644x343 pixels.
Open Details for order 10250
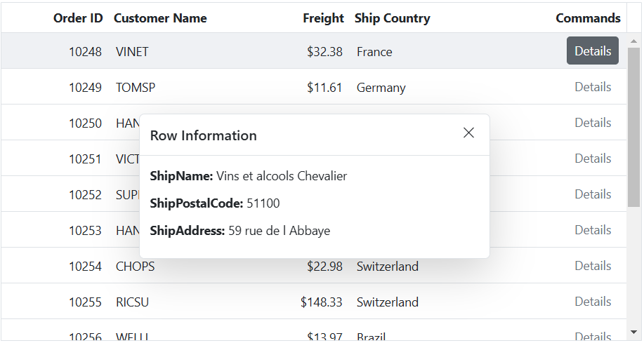(593, 122)
